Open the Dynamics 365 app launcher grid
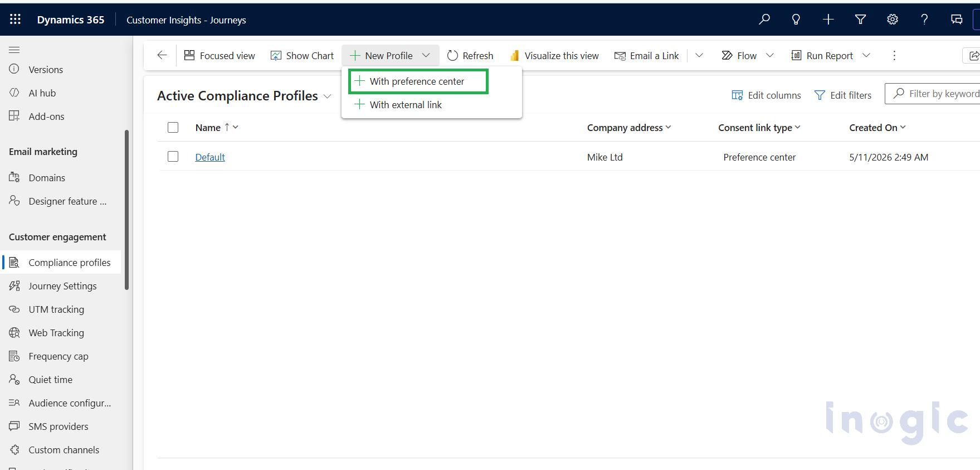The image size is (980, 470). click(15, 20)
